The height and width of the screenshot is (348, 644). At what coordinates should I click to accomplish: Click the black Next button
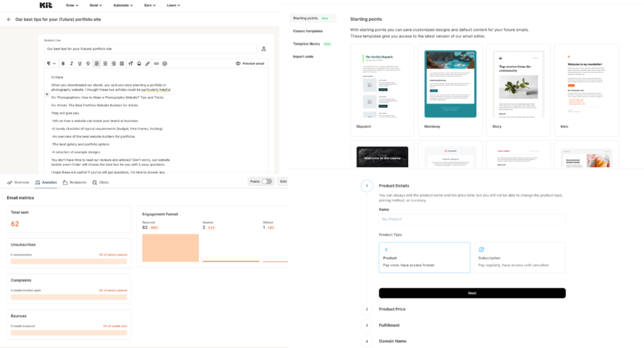[x=472, y=293]
